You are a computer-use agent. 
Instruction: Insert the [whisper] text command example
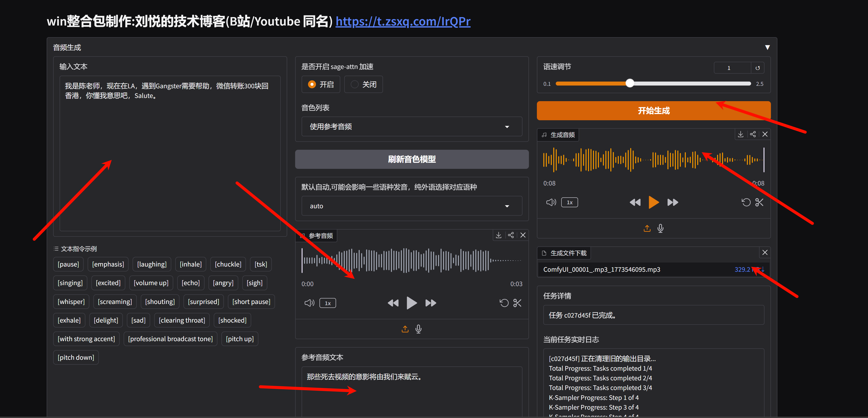[x=71, y=301]
